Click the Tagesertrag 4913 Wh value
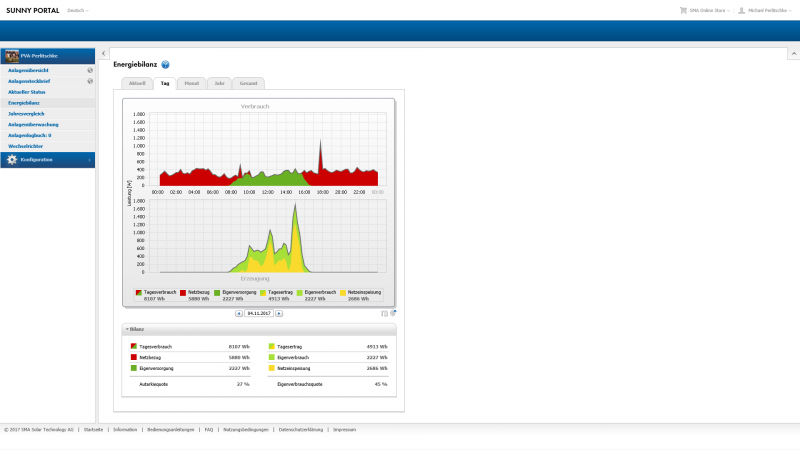This screenshot has width=800, height=450. (377, 346)
